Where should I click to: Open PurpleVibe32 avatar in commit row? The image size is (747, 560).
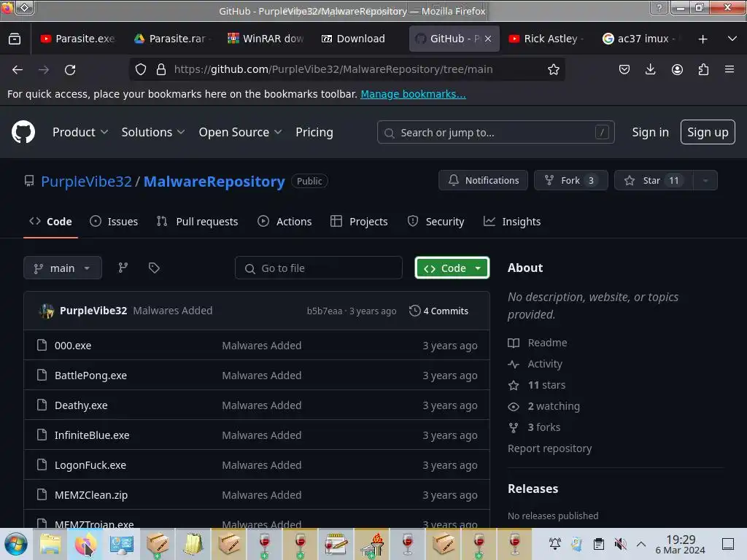click(x=47, y=311)
